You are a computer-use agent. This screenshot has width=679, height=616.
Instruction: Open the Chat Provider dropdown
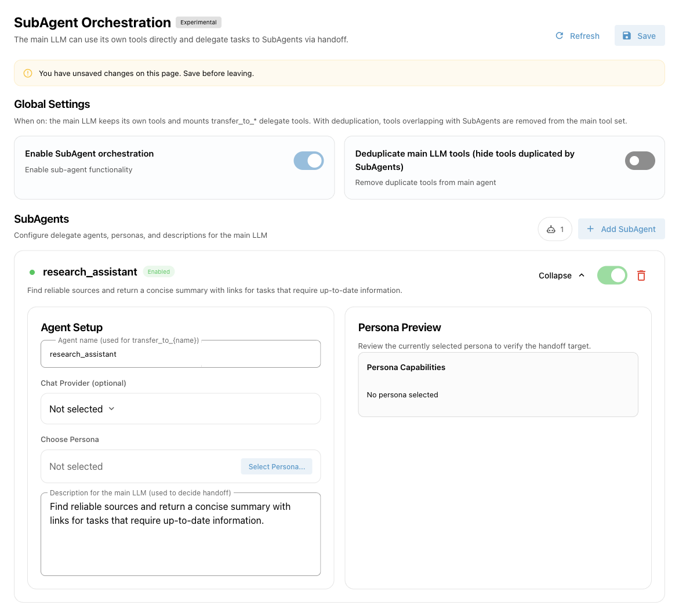click(x=180, y=408)
